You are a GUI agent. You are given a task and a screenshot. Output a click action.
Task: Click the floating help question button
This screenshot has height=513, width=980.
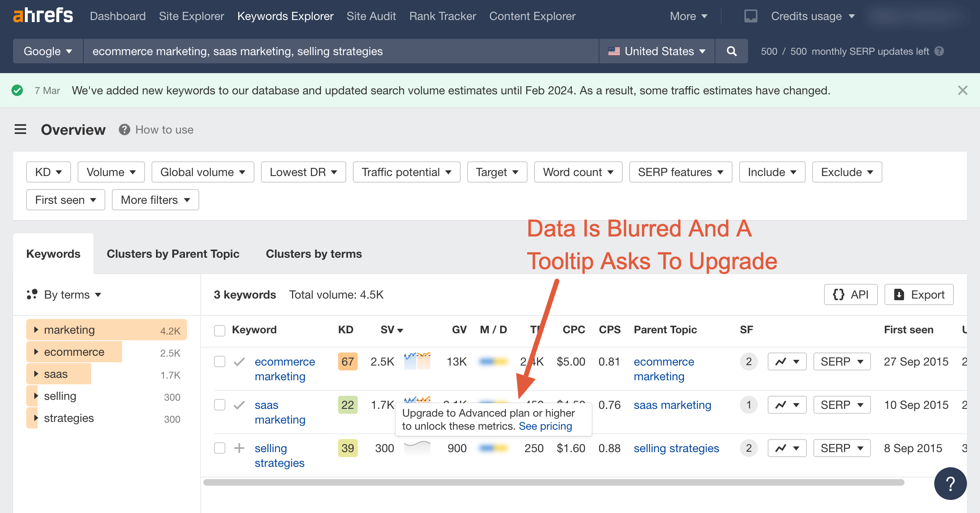click(x=950, y=484)
